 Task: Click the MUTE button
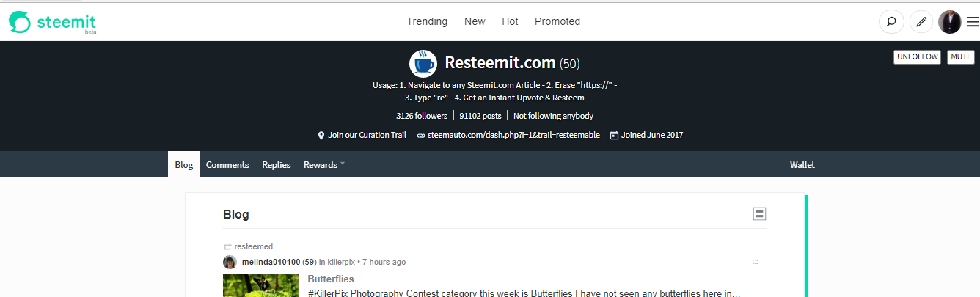[x=961, y=56]
